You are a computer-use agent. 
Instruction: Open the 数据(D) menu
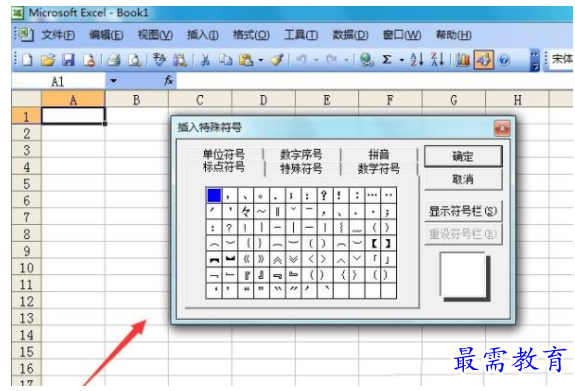coord(350,35)
